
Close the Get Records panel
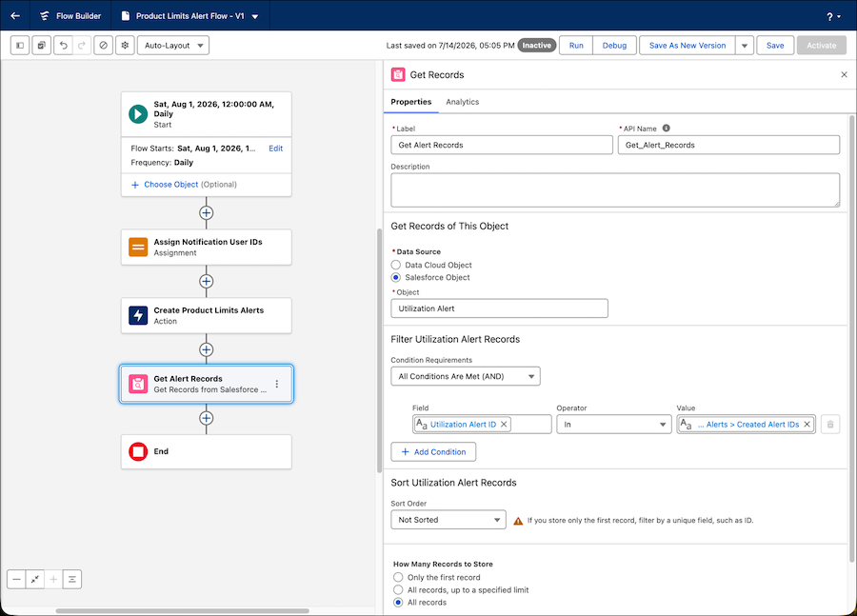coord(844,75)
